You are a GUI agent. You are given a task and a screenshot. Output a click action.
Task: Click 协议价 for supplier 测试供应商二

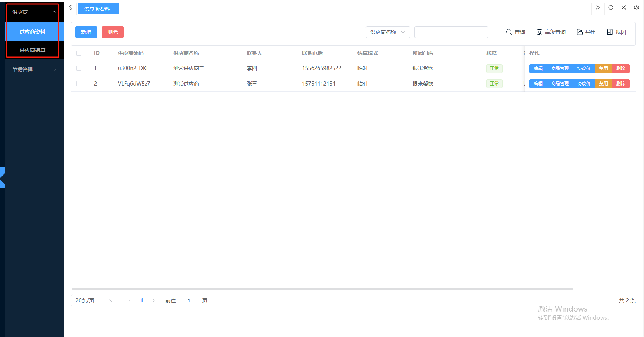[584, 69]
